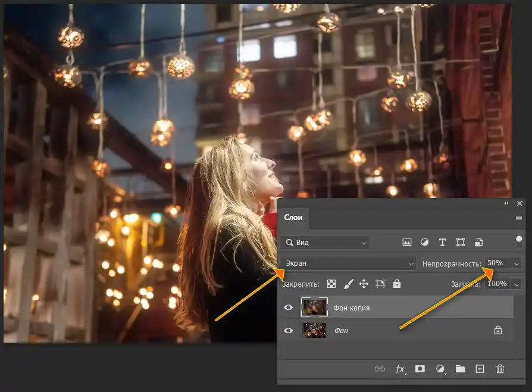Viewport: 532px width, 392px height.
Task: Filter by adjustment layers icon
Action: coord(424,242)
